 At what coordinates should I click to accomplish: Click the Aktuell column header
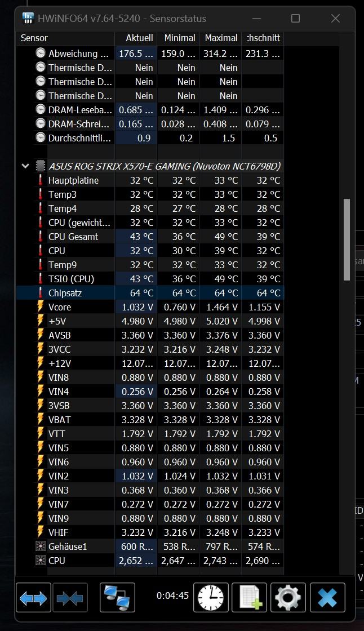pyautogui.click(x=136, y=38)
